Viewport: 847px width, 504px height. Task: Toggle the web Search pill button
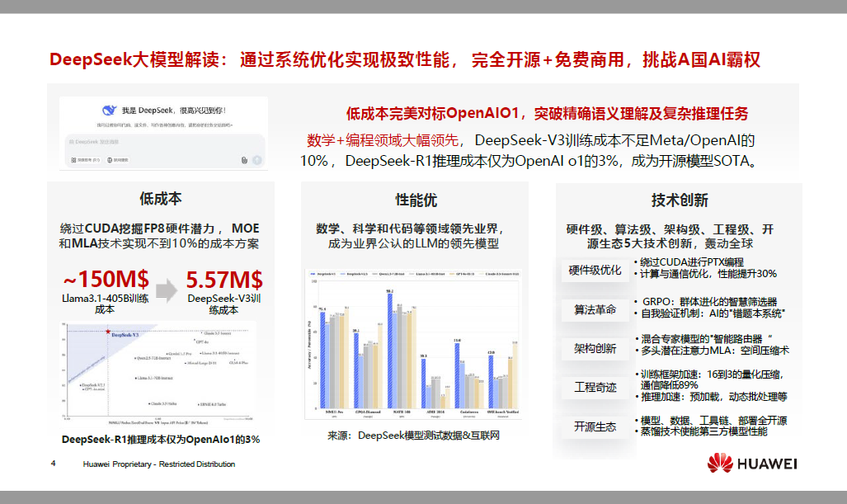point(118,160)
